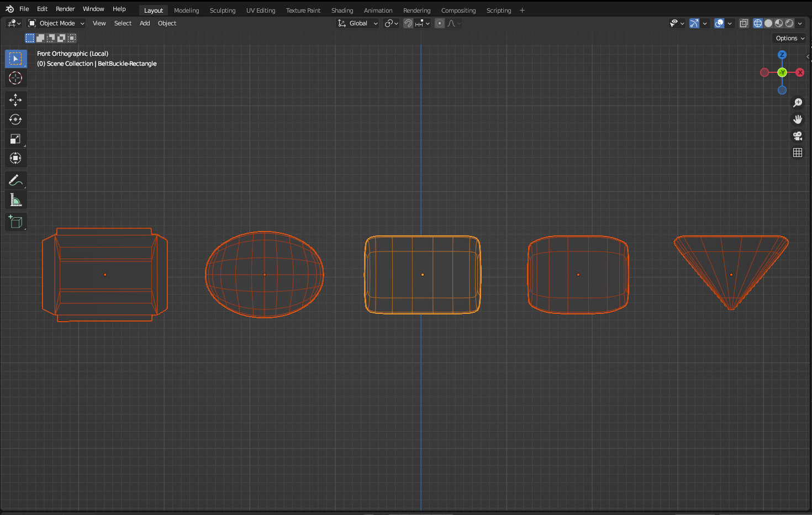Click the Move view hand icon
Screen dimensions: 812x515
798,119
